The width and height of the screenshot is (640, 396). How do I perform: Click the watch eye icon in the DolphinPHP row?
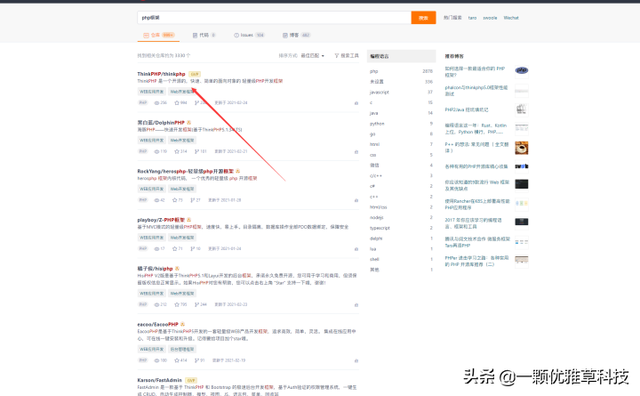(157, 151)
